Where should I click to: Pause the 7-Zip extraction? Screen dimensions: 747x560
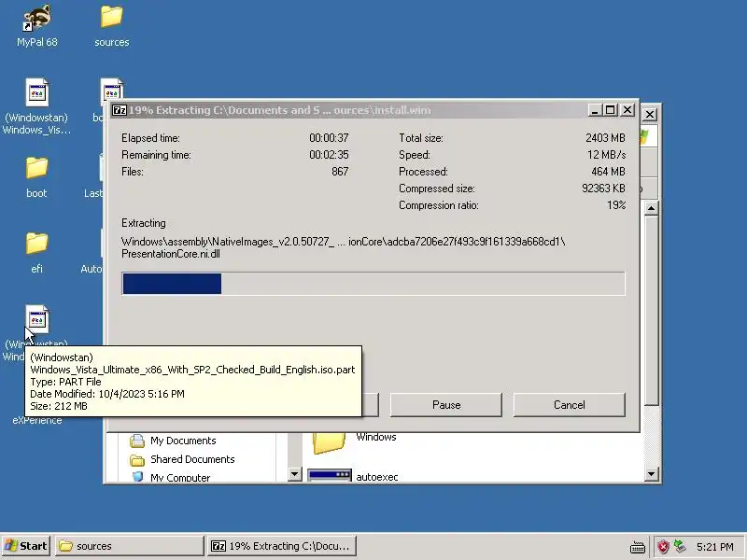[446, 405]
